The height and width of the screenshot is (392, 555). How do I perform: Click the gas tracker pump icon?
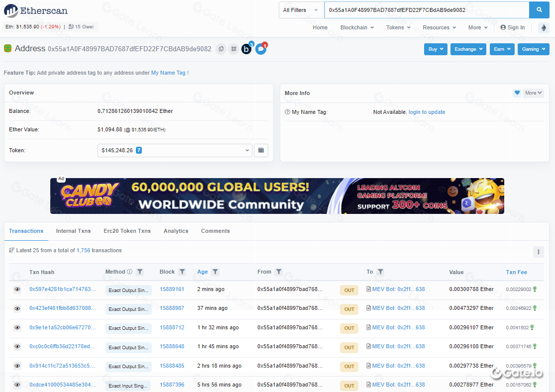[x=71, y=26]
